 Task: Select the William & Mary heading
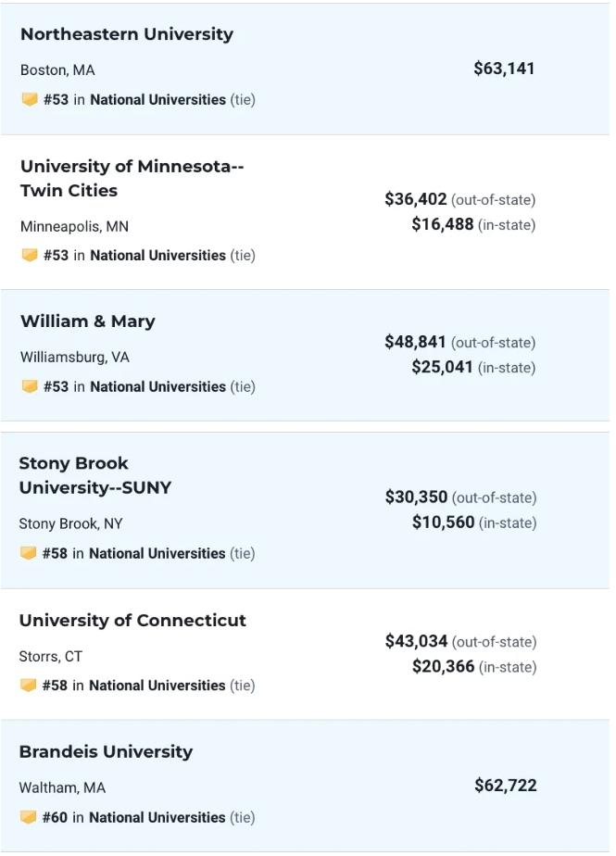(88, 321)
